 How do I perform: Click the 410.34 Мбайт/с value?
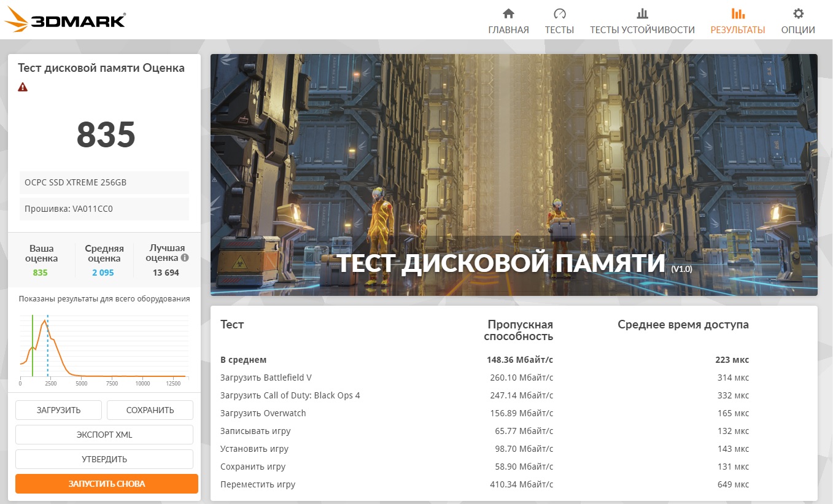(522, 484)
